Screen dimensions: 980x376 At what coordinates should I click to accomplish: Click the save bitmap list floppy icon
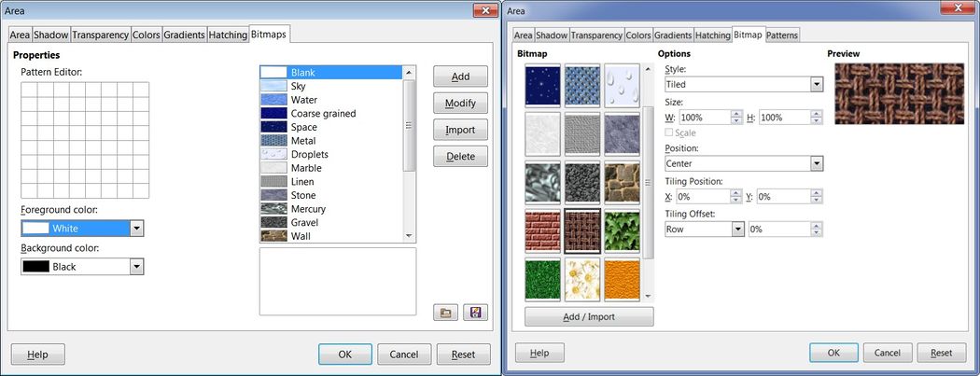(476, 313)
